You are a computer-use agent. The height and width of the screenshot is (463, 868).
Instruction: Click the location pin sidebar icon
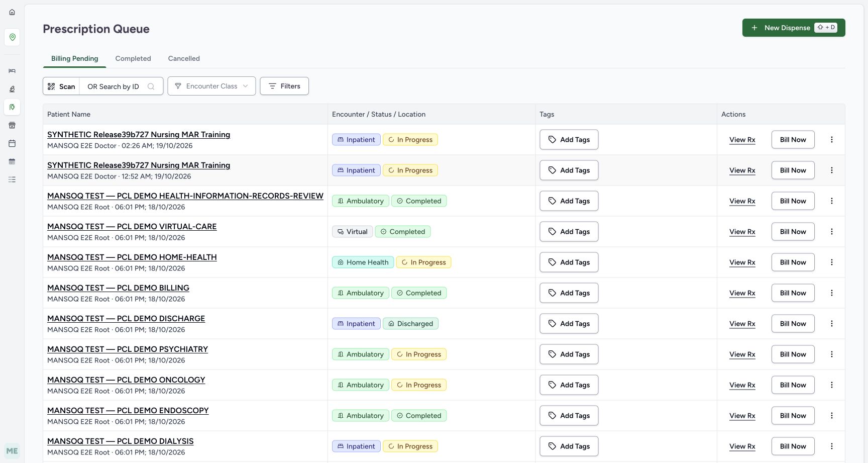[x=12, y=37]
